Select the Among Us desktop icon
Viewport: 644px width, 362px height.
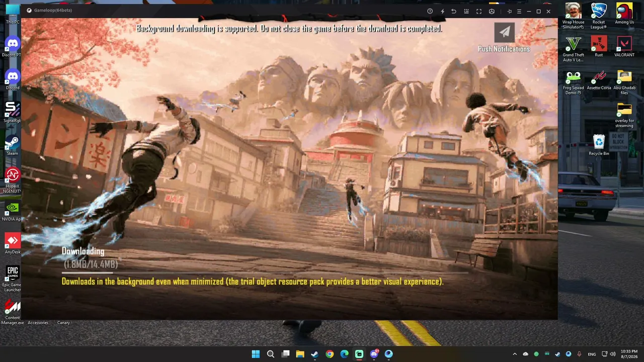624,14
